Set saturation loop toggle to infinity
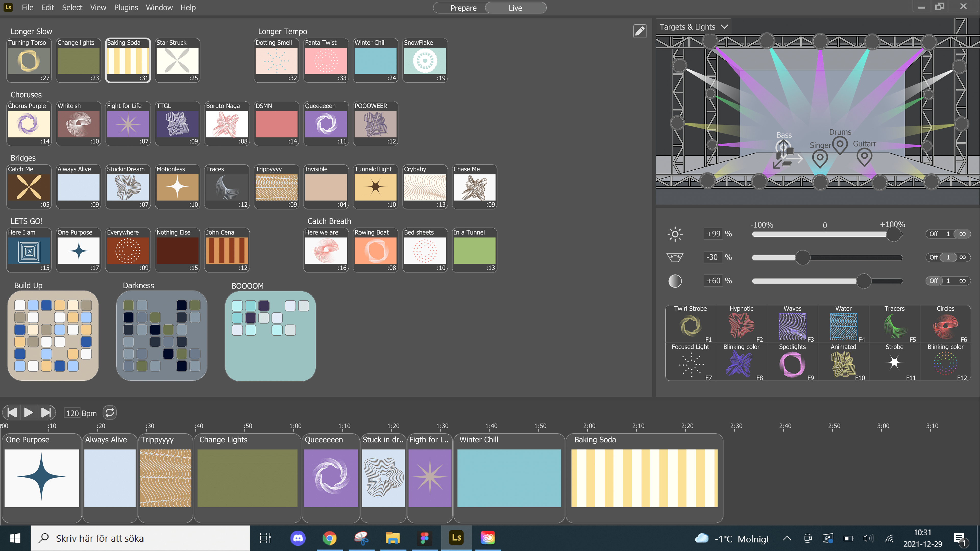The width and height of the screenshot is (980, 551). (962, 281)
